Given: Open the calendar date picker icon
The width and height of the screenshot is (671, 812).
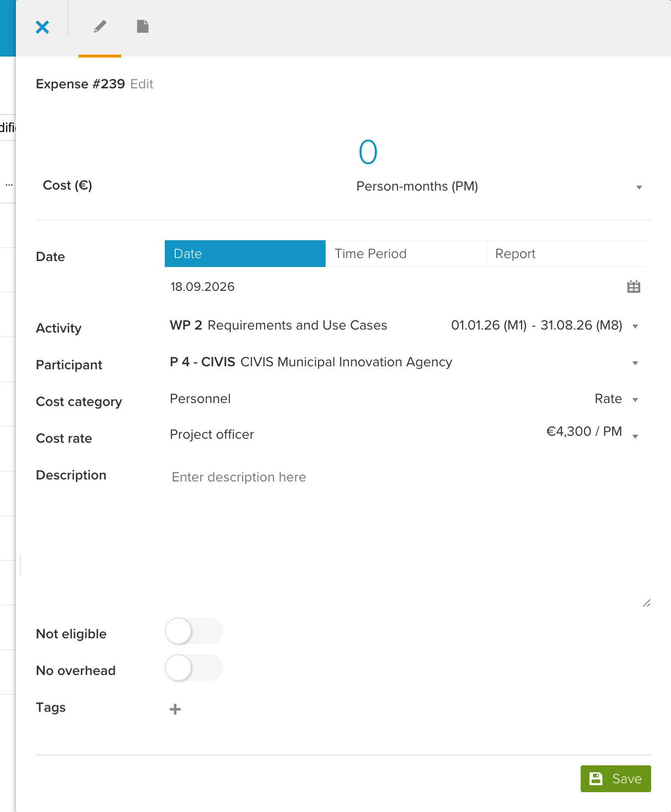Looking at the screenshot, I should coord(634,286).
